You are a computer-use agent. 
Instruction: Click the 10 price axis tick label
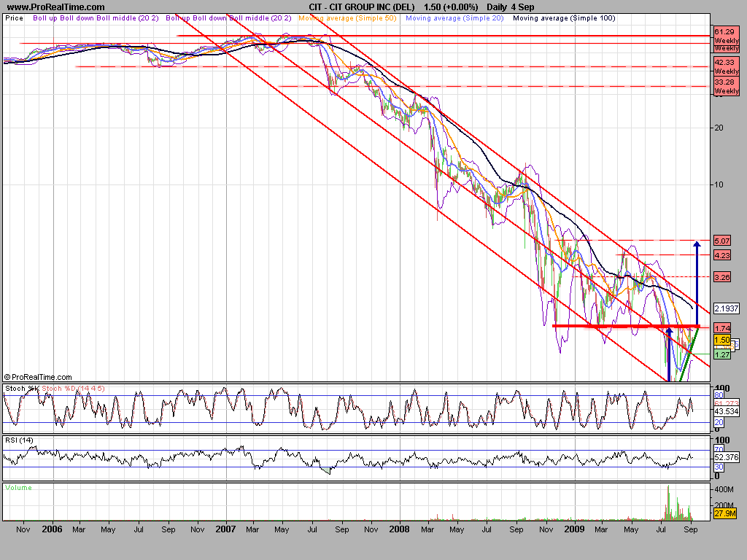pyautogui.click(x=719, y=184)
